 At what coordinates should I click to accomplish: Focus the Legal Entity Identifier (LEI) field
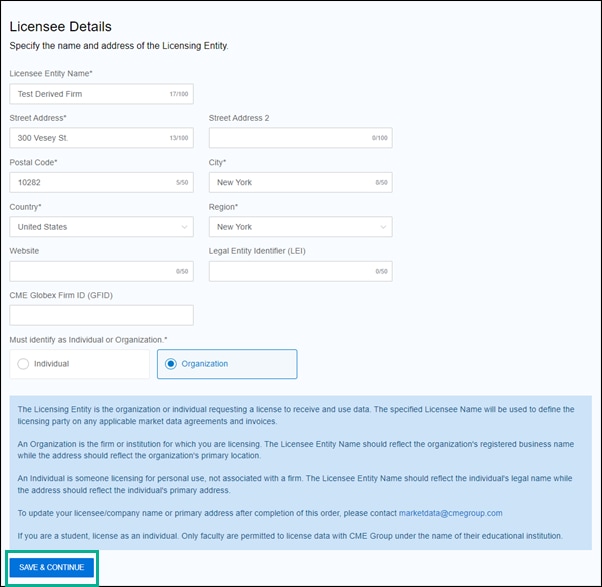pyautogui.click(x=290, y=271)
